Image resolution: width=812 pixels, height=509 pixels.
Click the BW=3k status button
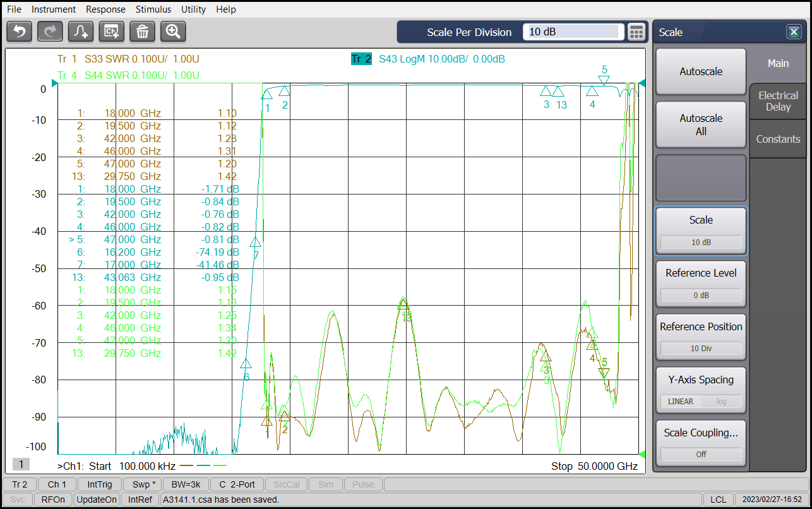coord(186,484)
